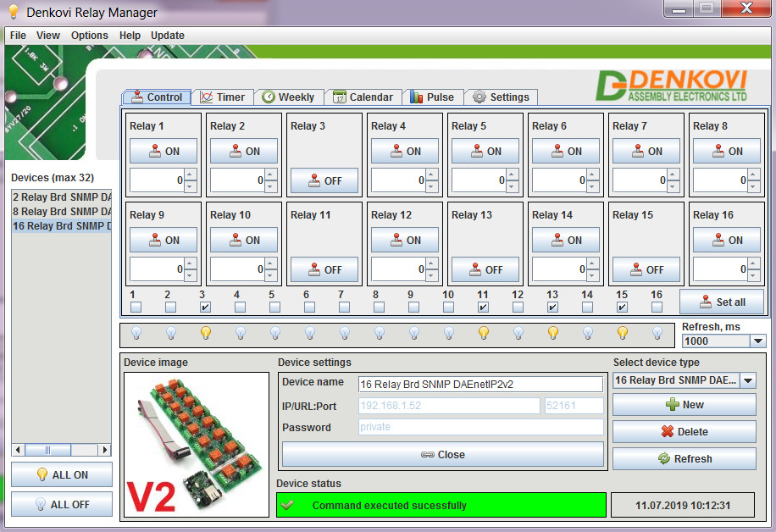The width and height of the screenshot is (776, 532).
Task: Switch to the Timer tab
Action: (x=223, y=97)
